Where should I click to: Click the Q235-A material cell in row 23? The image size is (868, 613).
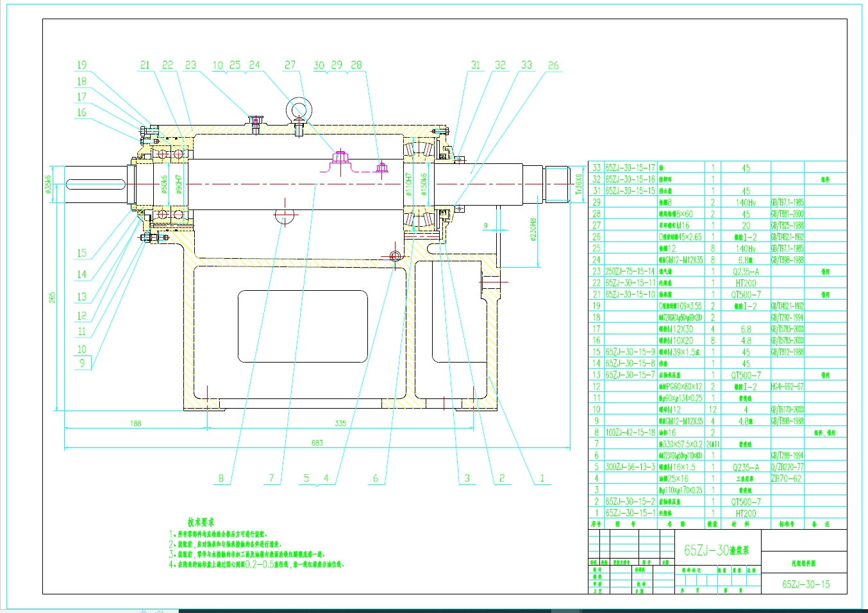pos(746,272)
